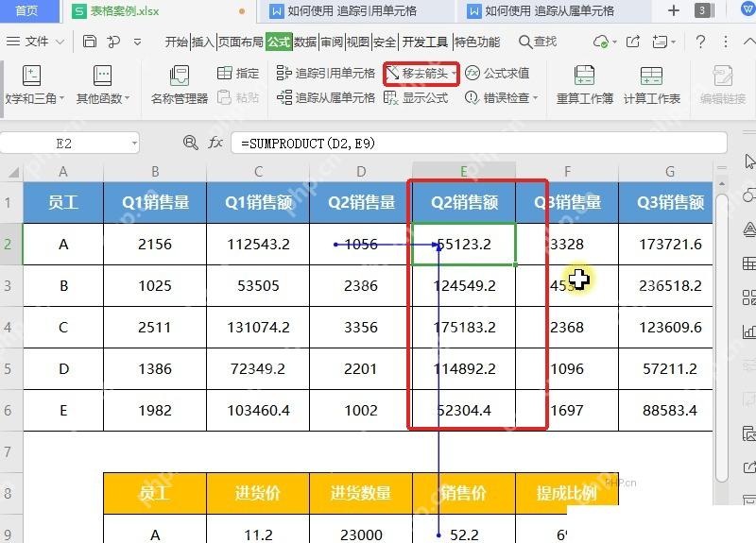Click the Name Box showing E2

coord(63,144)
